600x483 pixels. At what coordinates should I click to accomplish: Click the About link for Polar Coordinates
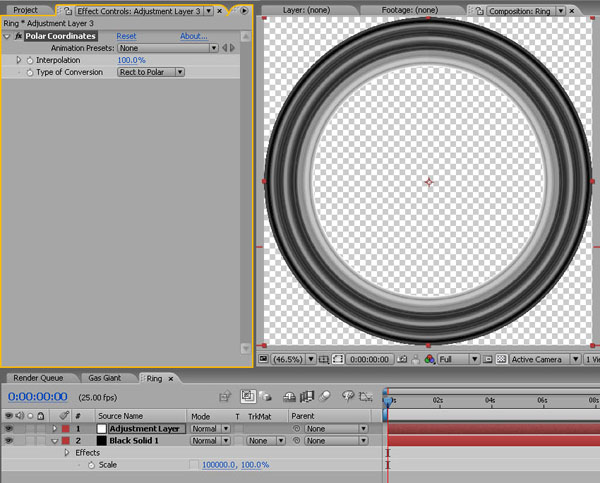coord(193,36)
